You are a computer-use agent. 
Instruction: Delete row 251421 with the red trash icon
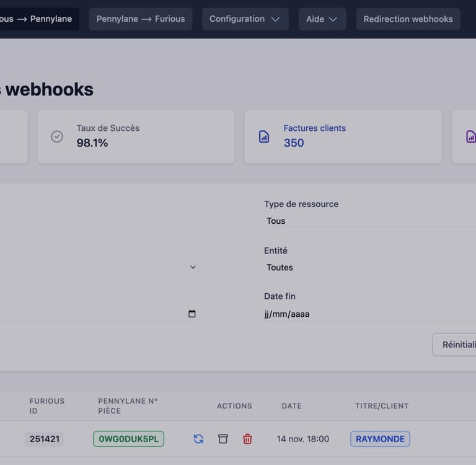247,438
